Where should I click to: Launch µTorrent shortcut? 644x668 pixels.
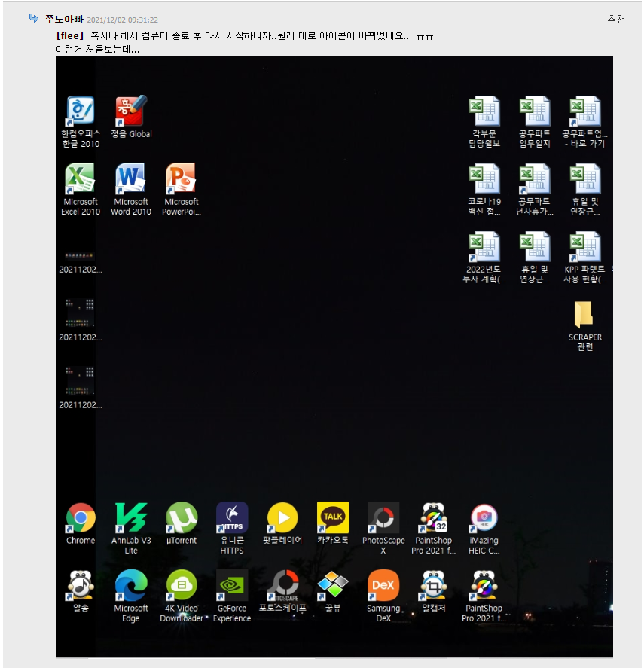[x=182, y=523]
